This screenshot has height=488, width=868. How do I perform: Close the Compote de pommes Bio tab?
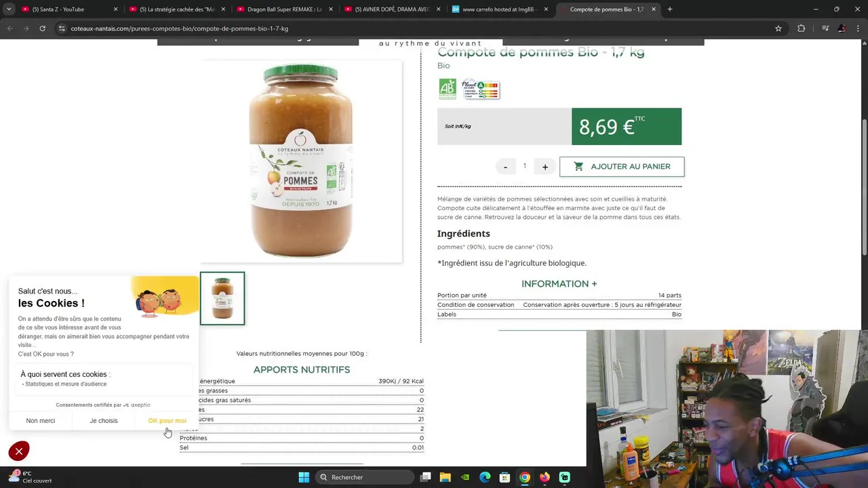654,9
